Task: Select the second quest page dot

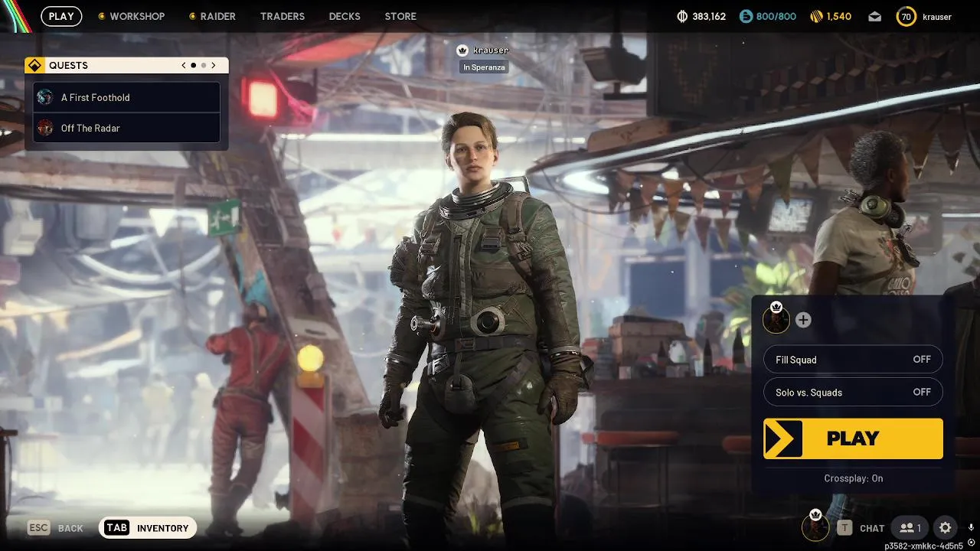Action: pos(203,65)
